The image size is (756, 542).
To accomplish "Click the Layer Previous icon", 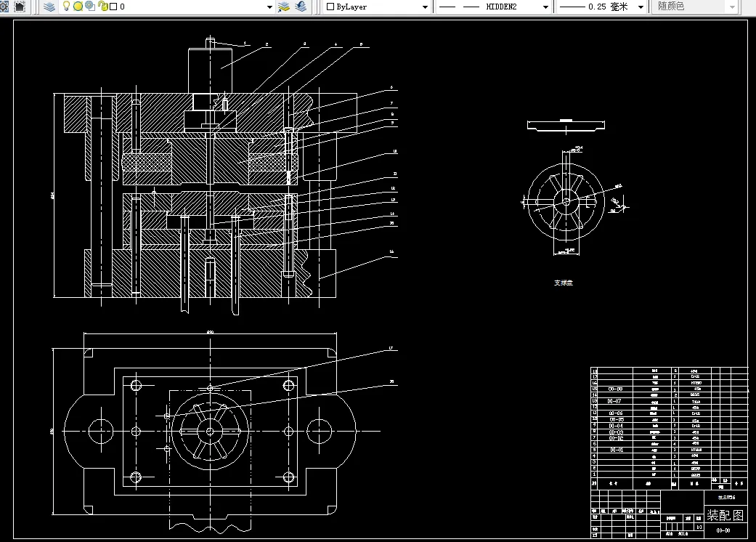I will tap(301, 7).
